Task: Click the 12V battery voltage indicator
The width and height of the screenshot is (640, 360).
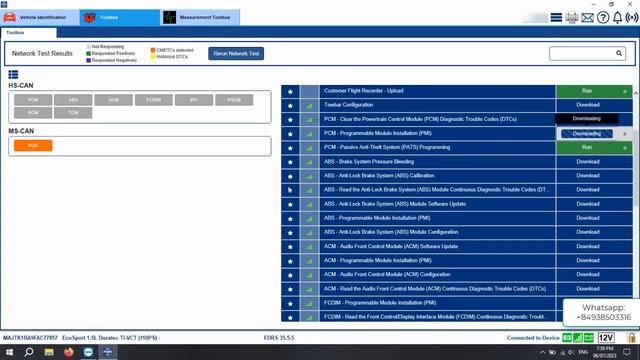Action: pyautogui.click(x=606, y=338)
